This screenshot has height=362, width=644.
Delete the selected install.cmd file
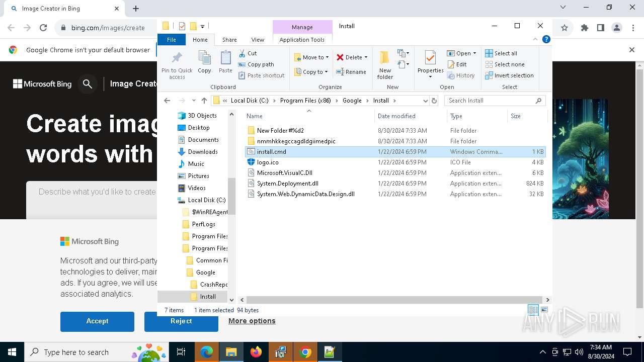349,57
